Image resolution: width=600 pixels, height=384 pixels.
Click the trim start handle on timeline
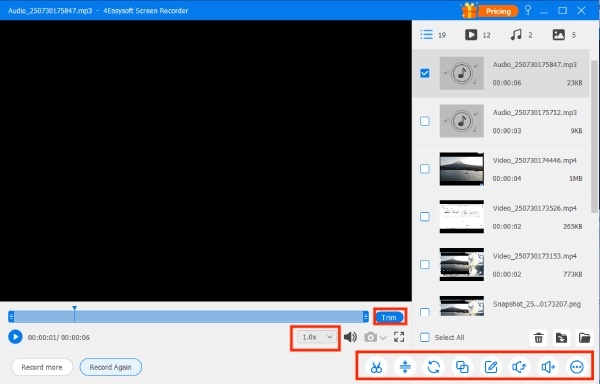point(11,316)
